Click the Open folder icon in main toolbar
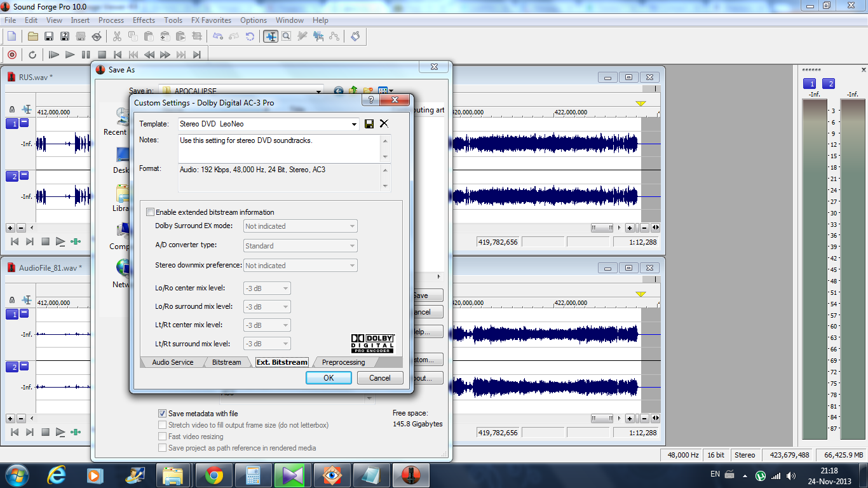The image size is (868, 488). (33, 36)
